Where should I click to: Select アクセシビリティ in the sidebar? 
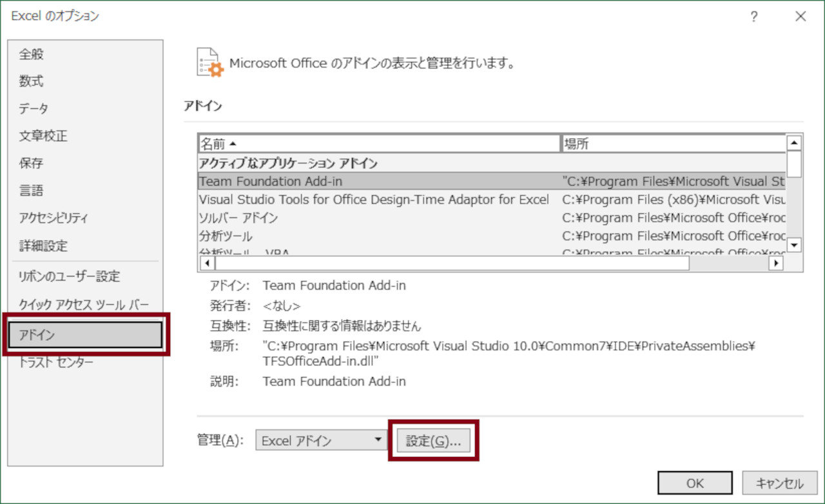[x=86, y=218]
